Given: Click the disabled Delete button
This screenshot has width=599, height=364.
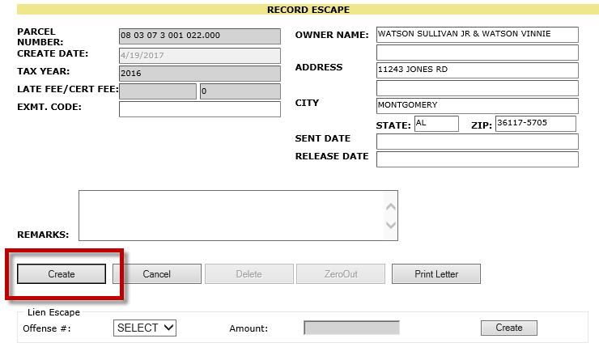Looking at the screenshot, I should (x=249, y=273).
